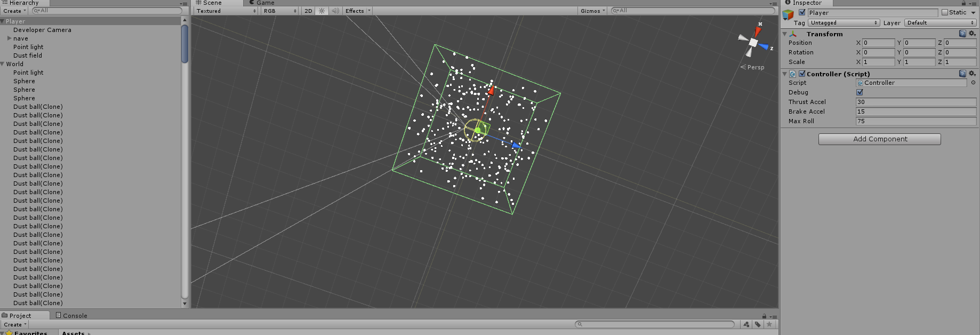Open the Static dropdown arrow

pos(973,12)
